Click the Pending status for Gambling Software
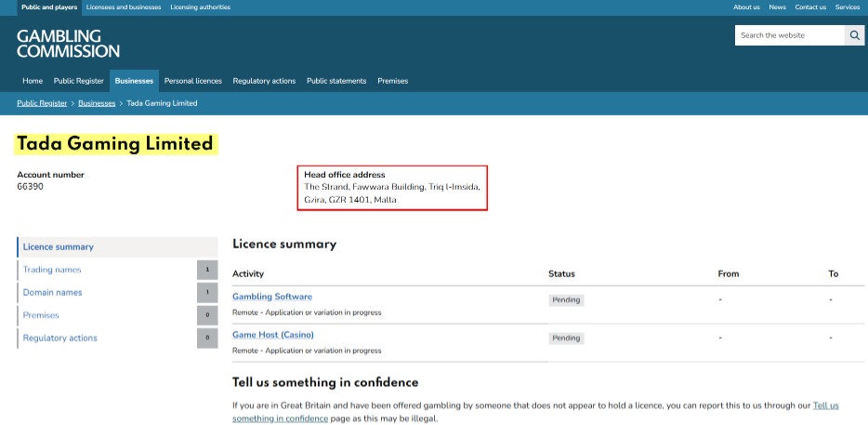The width and height of the screenshot is (868, 425). [566, 300]
